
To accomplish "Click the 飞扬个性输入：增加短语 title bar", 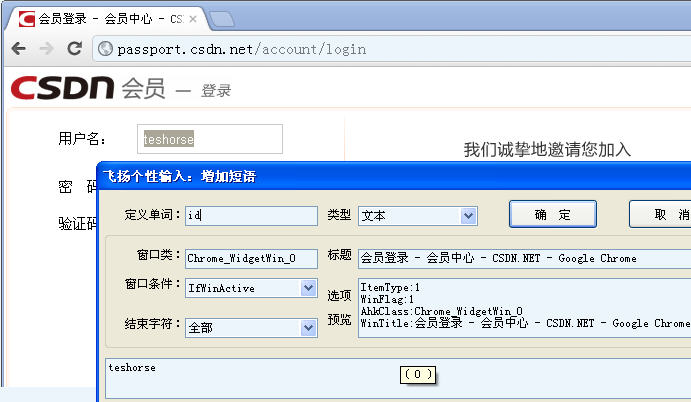I will point(394,176).
